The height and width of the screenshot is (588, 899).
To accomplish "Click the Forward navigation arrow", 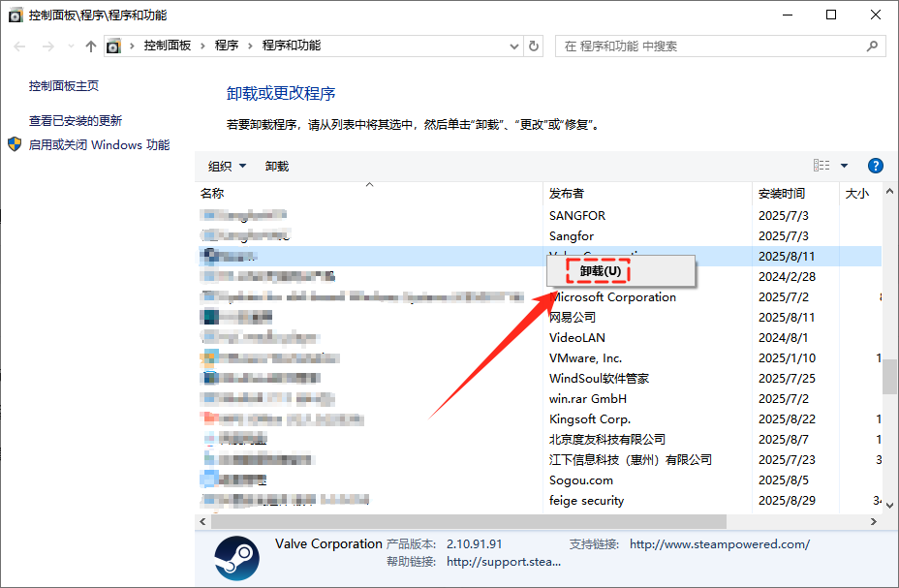I will (48, 46).
